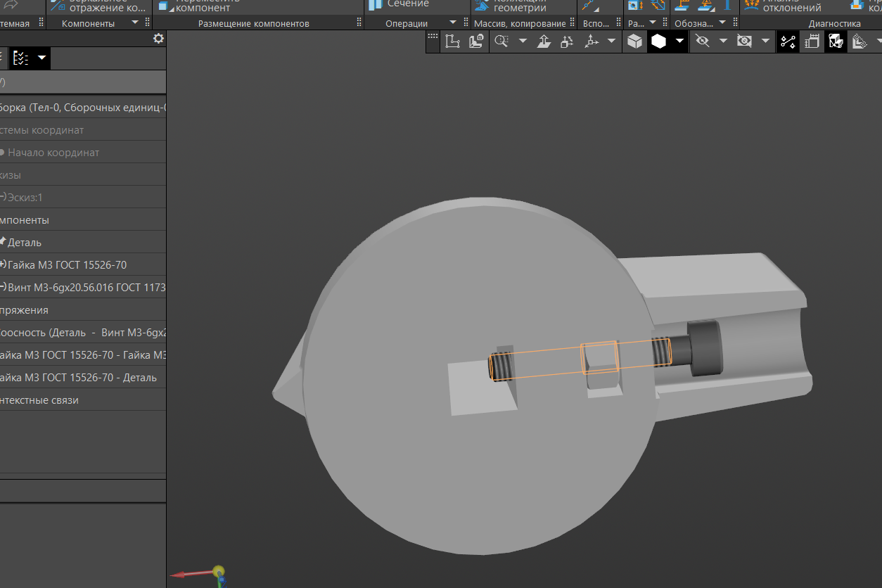This screenshot has width=882, height=588.
Task: Open the tree panel settings gear
Action: 158,39
